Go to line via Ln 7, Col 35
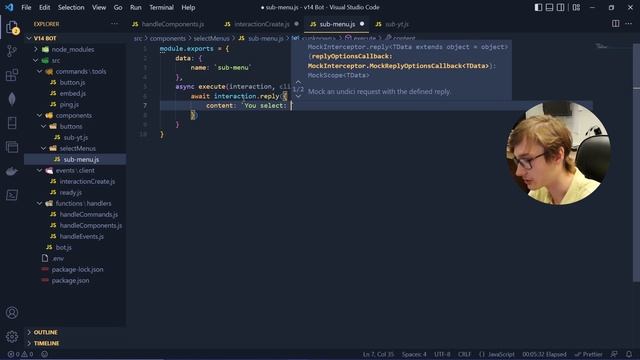The height and width of the screenshot is (360, 640). [x=378, y=354]
